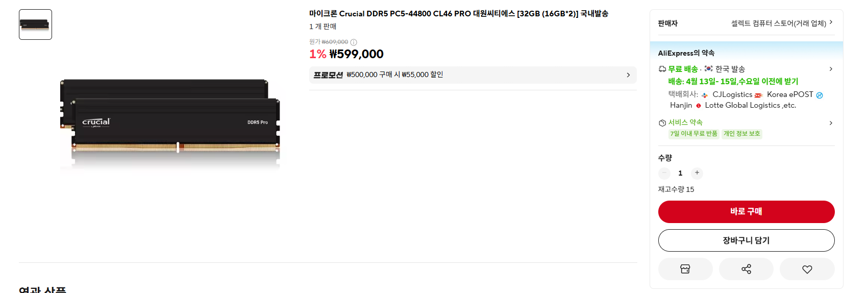Expand the promotion ₩55,000 discount banner
Viewport: 868px width, 293px height.
tap(473, 75)
